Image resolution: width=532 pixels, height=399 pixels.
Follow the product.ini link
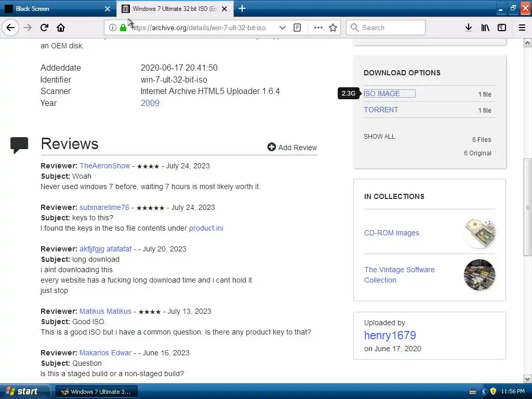(206, 229)
